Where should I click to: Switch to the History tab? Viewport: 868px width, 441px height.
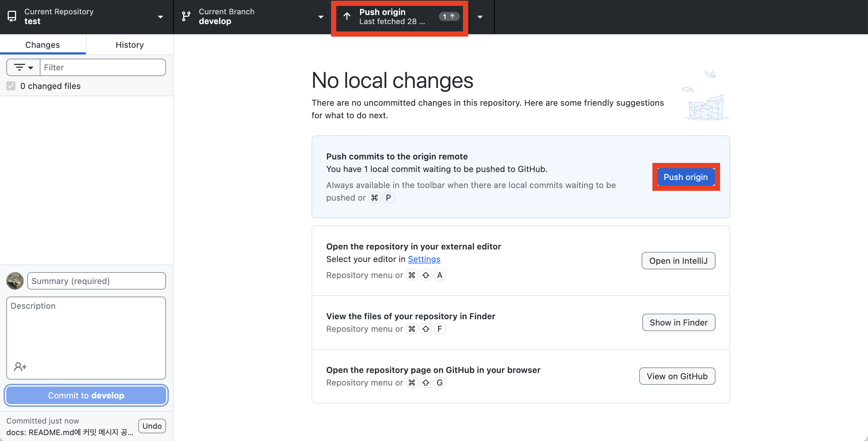(x=129, y=45)
